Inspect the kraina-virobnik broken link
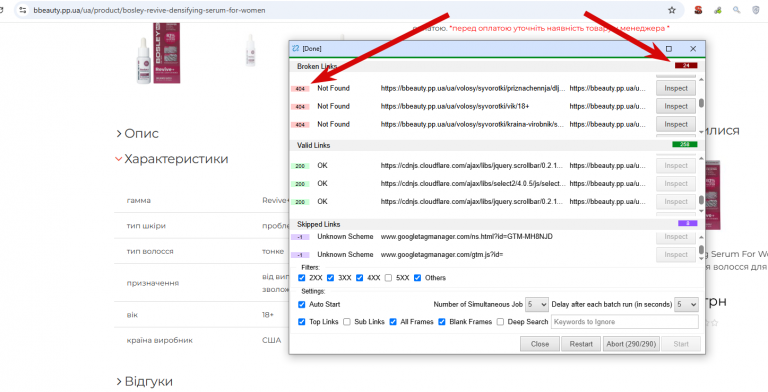 [x=676, y=124]
